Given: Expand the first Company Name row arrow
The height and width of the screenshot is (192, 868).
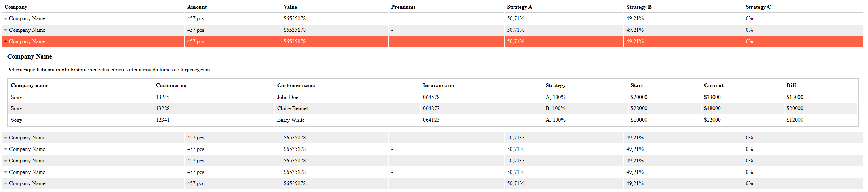Looking at the screenshot, I should [x=6, y=19].
